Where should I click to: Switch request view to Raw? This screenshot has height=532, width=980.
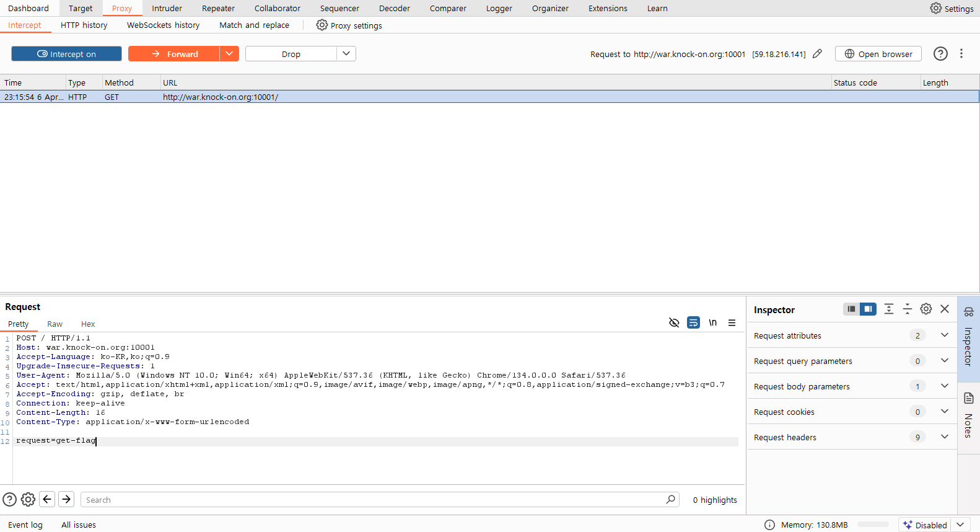(55, 324)
